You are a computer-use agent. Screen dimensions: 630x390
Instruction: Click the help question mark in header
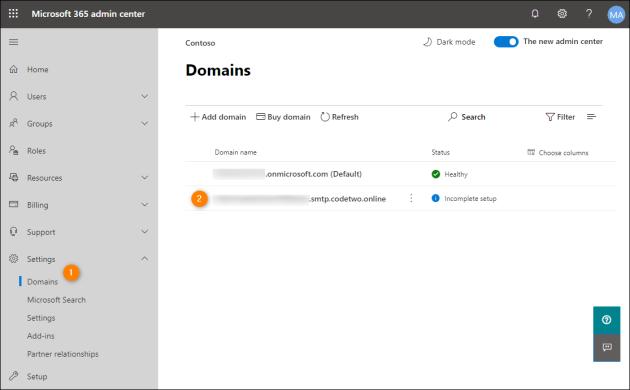[x=589, y=14]
